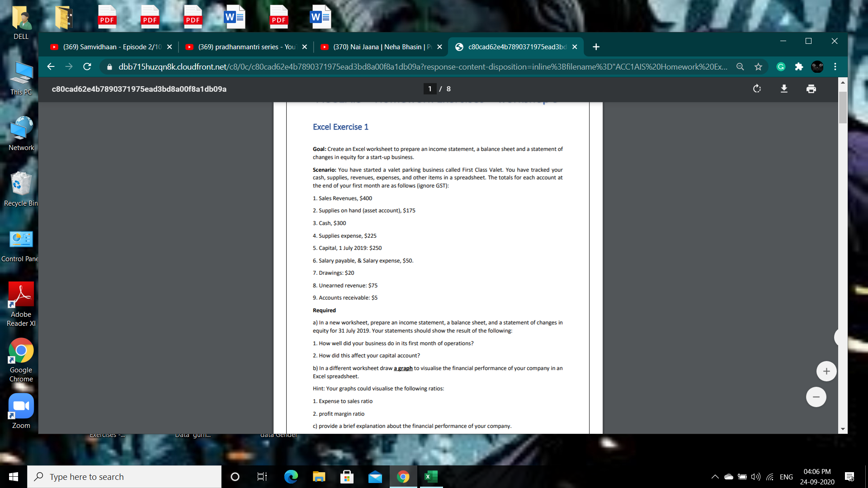Print the PDF document
This screenshot has width=868, height=488.
click(811, 89)
